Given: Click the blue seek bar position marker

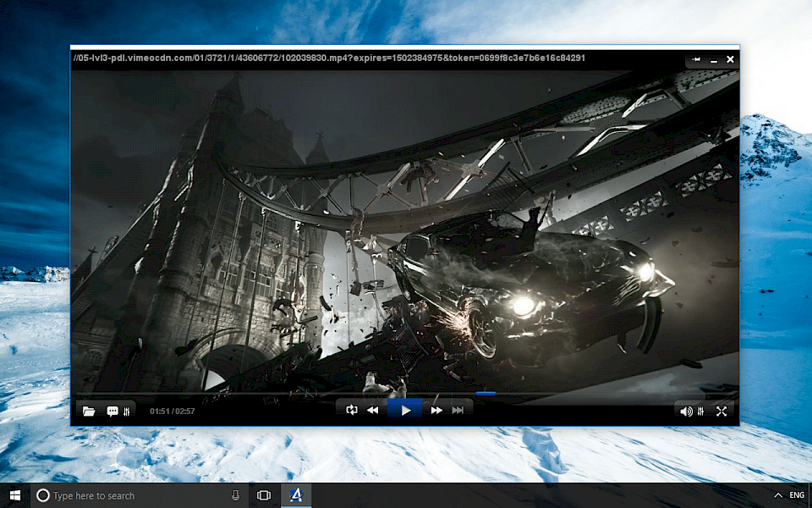Looking at the screenshot, I should pos(486,394).
